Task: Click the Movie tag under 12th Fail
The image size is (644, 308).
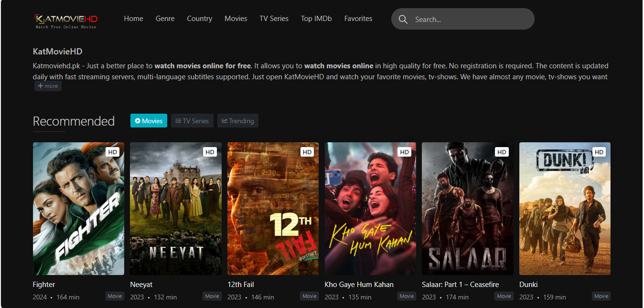Action: click(309, 296)
